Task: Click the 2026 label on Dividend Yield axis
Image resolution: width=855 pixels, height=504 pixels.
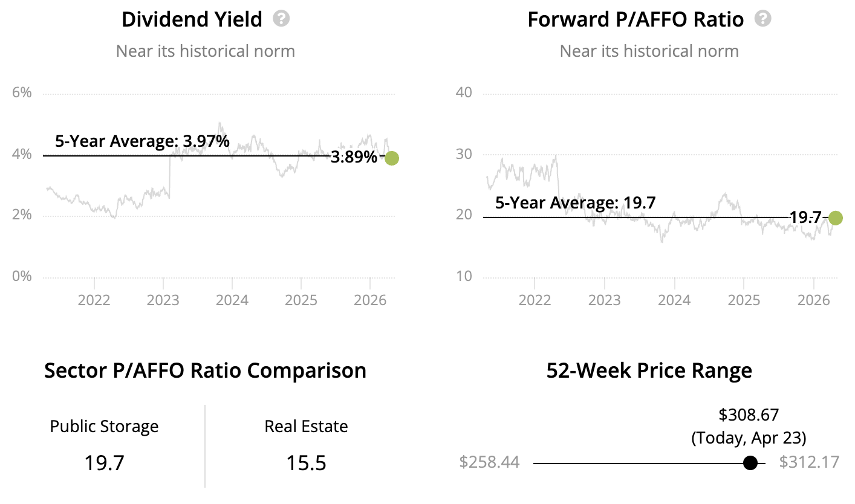Action: (370, 300)
